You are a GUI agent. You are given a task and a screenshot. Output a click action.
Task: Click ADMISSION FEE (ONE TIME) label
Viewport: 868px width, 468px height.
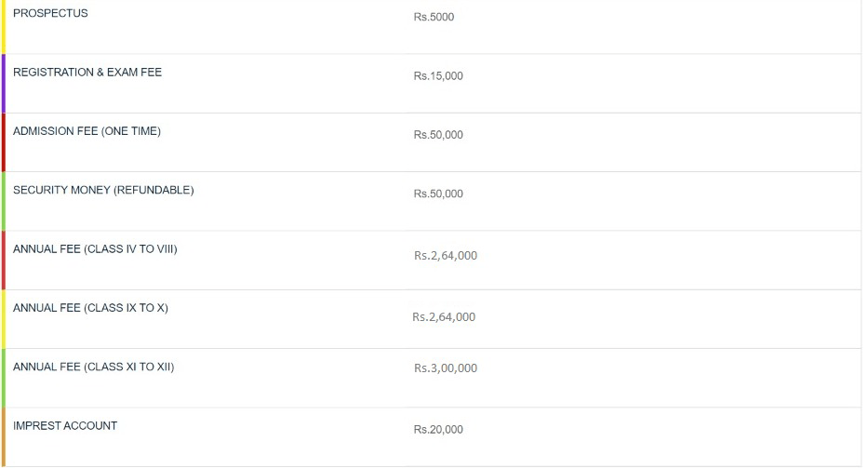coord(87,131)
